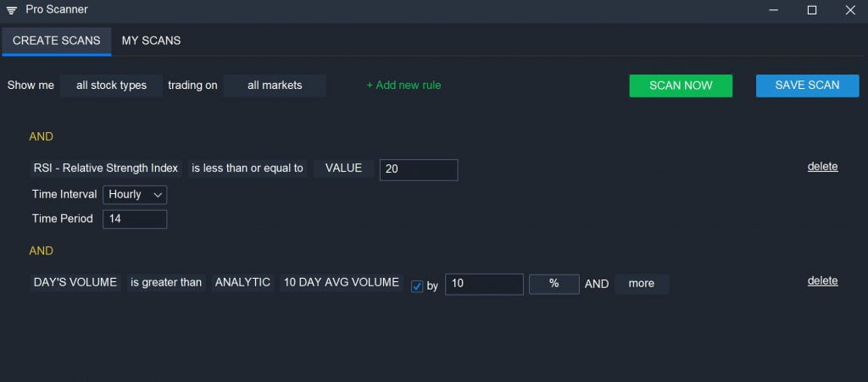Viewport: 868px width, 382px height.
Task: Click the RSI value input field
Action: pyautogui.click(x=419, y=169)
